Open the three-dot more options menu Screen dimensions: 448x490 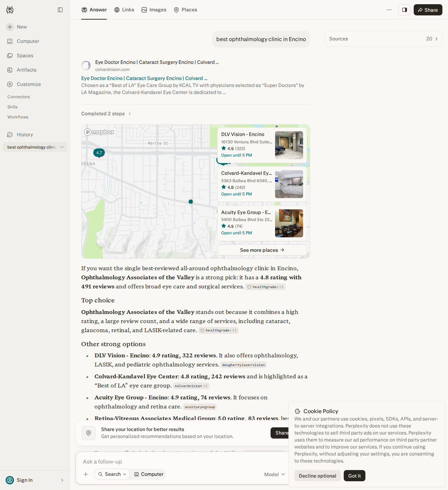389,10
